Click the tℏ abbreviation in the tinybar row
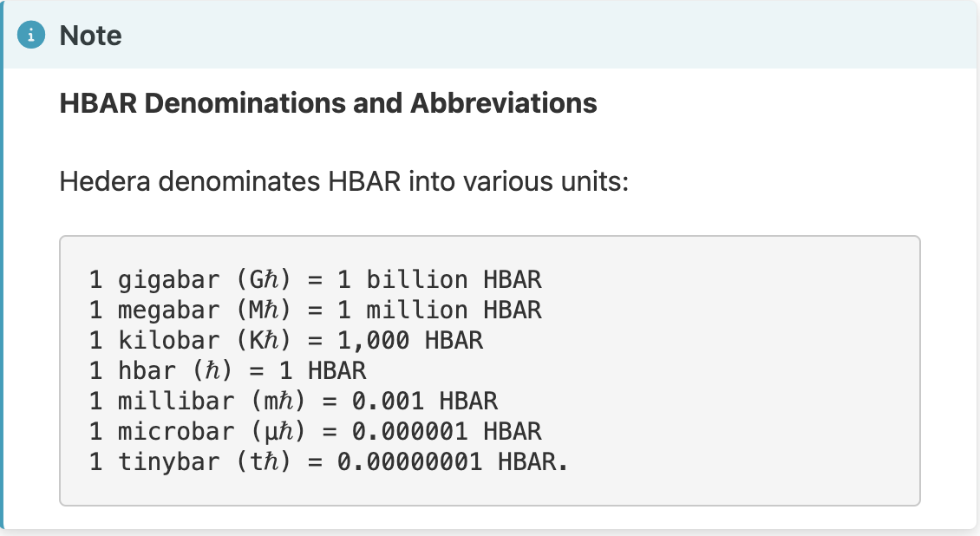 [x=263, y=462]
